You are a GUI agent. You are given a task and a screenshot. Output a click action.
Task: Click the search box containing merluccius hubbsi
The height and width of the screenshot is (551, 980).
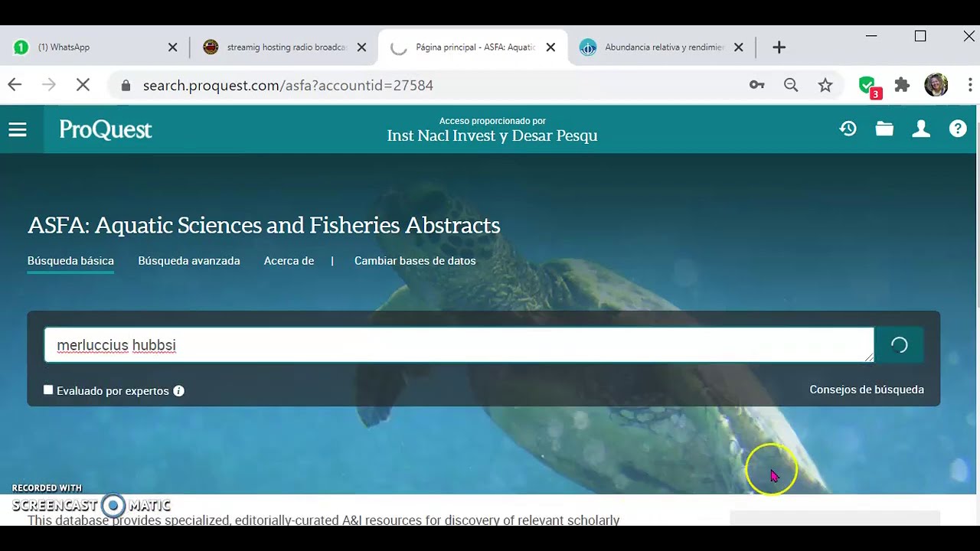459,345
